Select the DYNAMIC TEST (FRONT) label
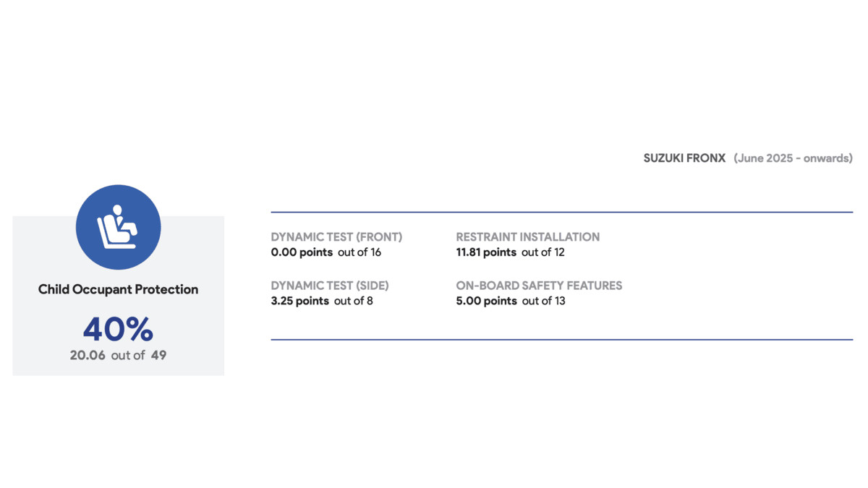Viewport: 868px width, 488px height. click(x=336, y=236)
